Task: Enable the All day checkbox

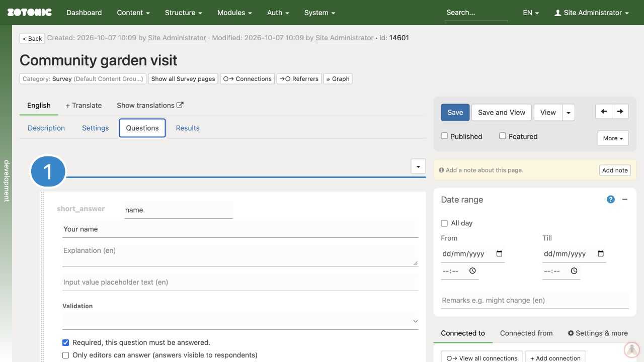Action: [x=444, y=223]
